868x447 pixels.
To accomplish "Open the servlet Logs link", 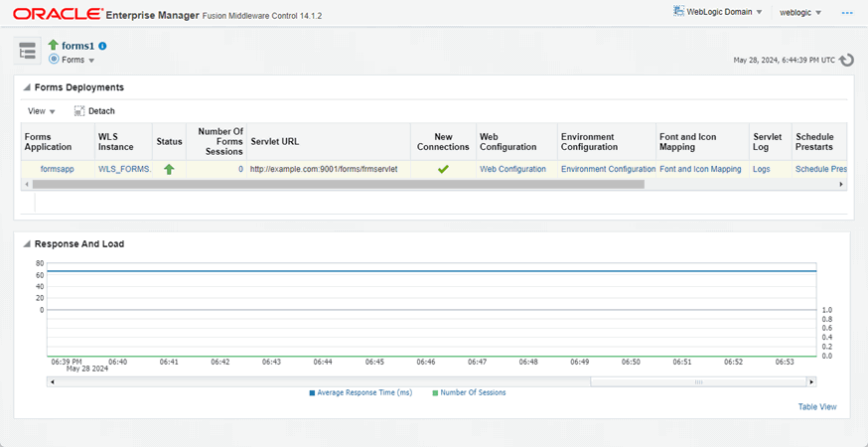I will coord(761,169).
